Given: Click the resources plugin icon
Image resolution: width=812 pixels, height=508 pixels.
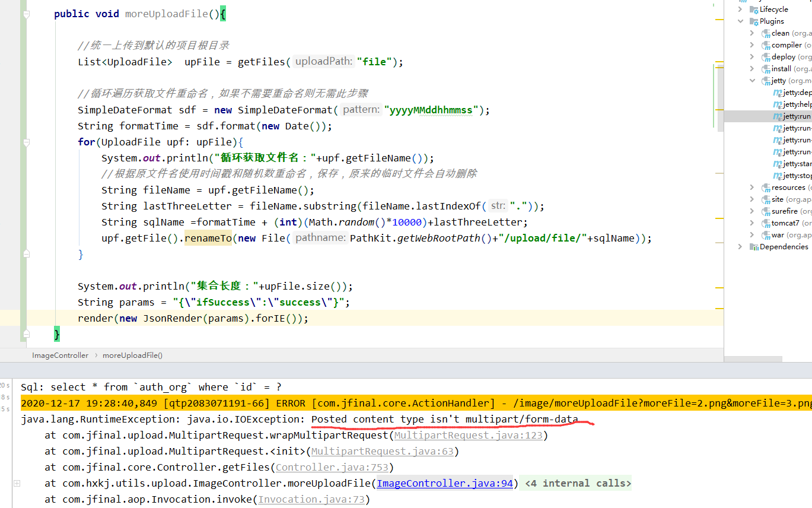Looking at the screenshot, I should (766, 188).
